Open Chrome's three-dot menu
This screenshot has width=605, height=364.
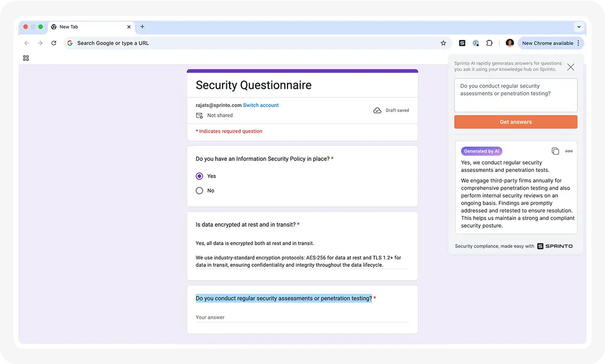pos(578,43)
